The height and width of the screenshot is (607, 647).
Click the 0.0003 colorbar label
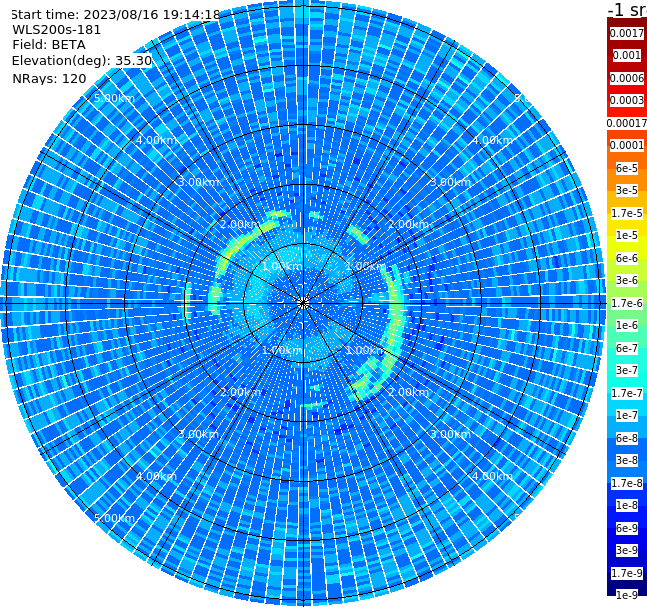click(627, 100)
